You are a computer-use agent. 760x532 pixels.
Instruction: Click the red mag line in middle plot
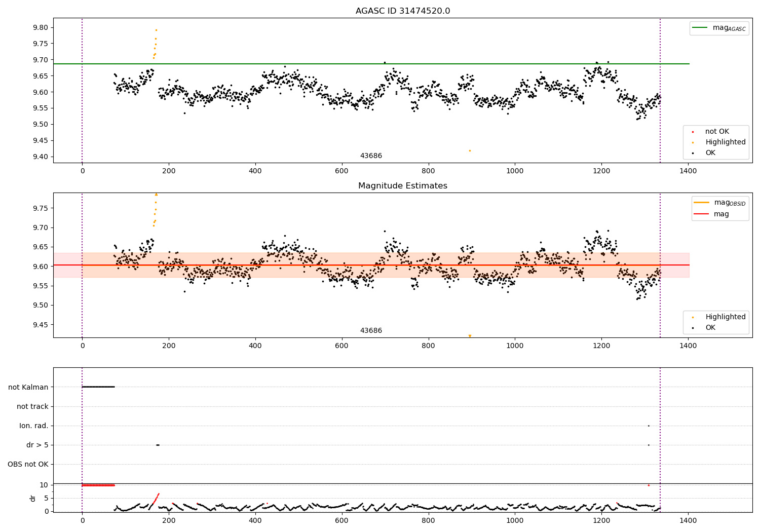click(371, 265)
